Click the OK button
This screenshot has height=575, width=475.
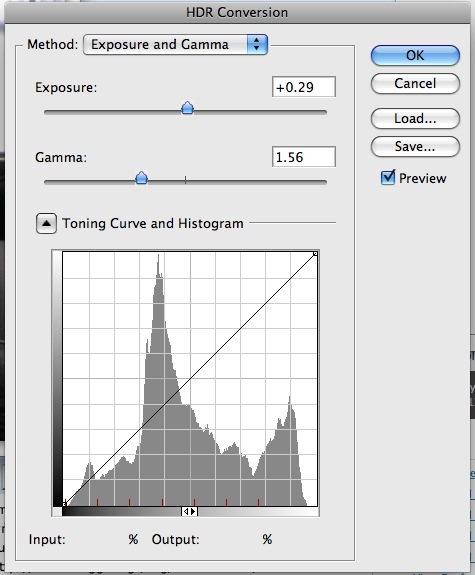(415, 55)
